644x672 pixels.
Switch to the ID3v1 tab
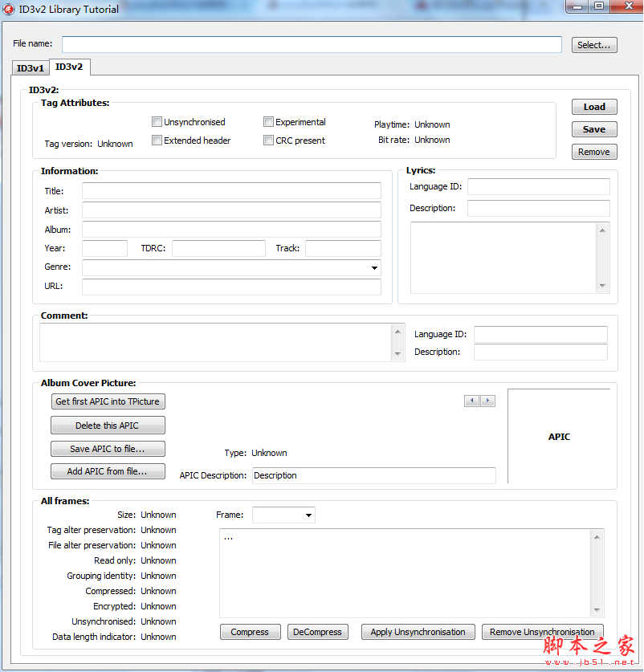click(x=30, y=67)
